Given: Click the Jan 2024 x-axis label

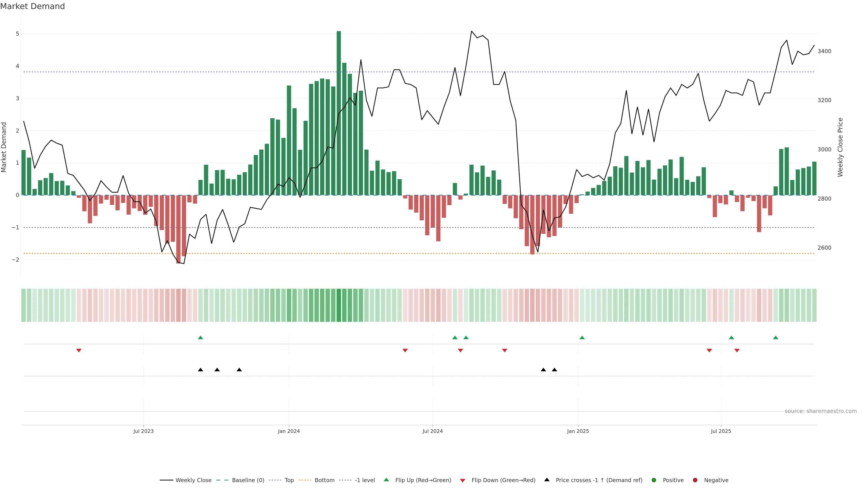Looking at the screenshot, I should pos(289,431).
